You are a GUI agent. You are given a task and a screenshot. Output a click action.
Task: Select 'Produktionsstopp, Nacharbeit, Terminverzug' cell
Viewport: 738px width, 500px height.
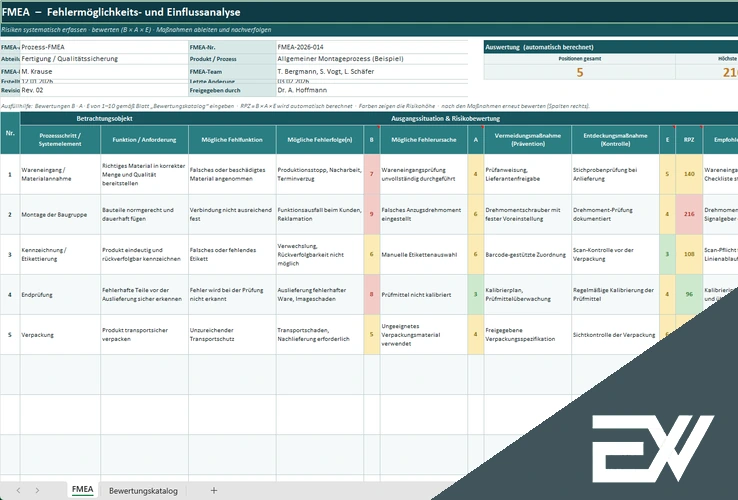click(320, 174)
